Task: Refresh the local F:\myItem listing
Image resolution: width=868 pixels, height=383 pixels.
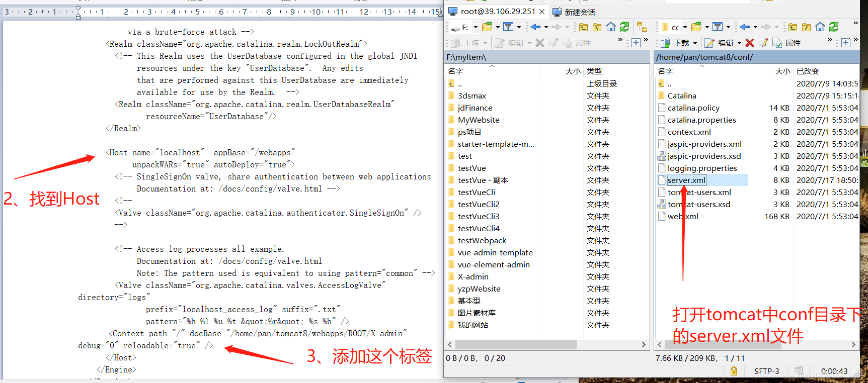Action: 624,27
